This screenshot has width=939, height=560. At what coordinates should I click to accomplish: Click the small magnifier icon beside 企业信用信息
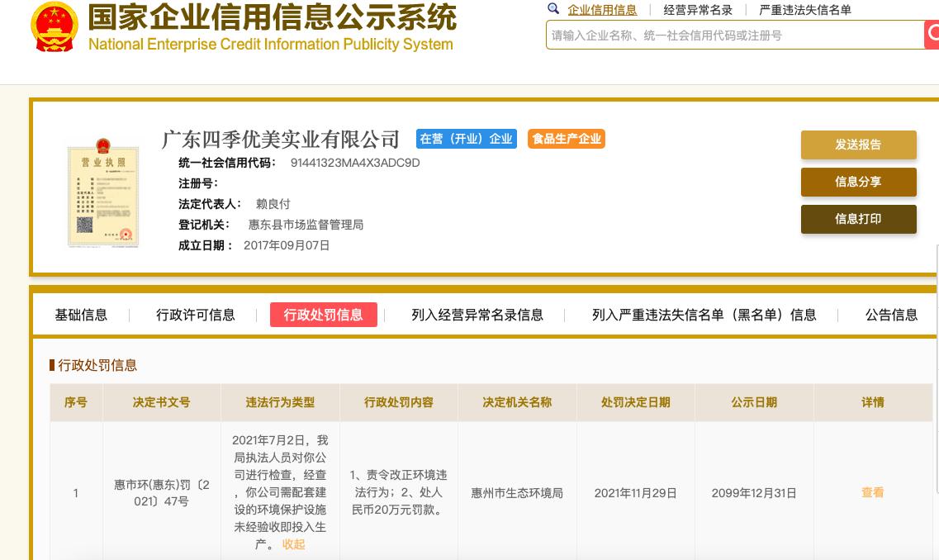[x=553, y=8]
